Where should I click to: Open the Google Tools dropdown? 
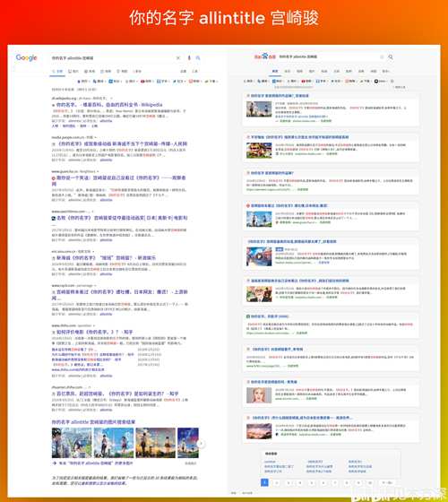194,71
